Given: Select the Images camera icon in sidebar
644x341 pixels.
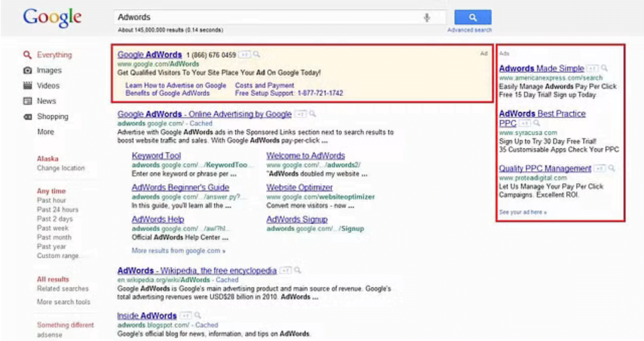Looking at the screenshot, I should (x=28, y=70).
